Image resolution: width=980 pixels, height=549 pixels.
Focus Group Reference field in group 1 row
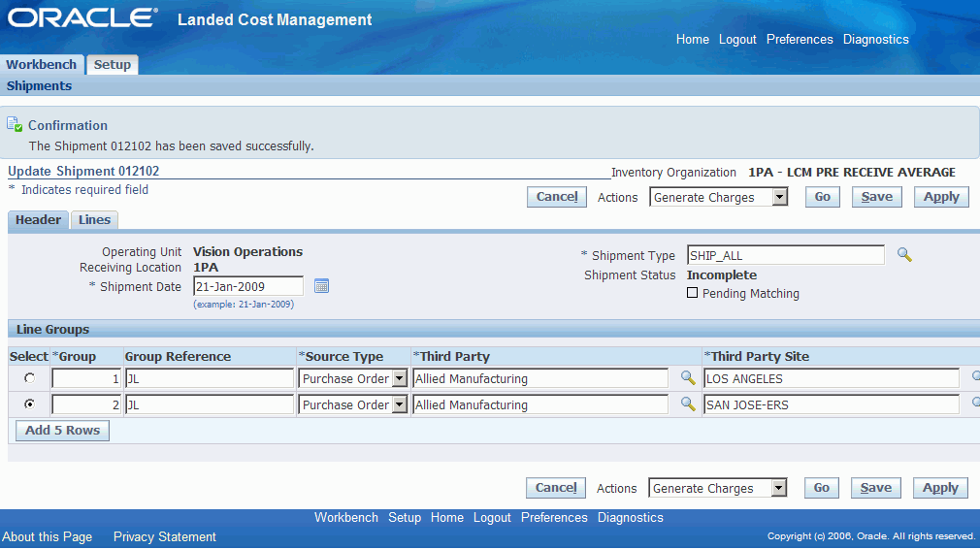210,378
